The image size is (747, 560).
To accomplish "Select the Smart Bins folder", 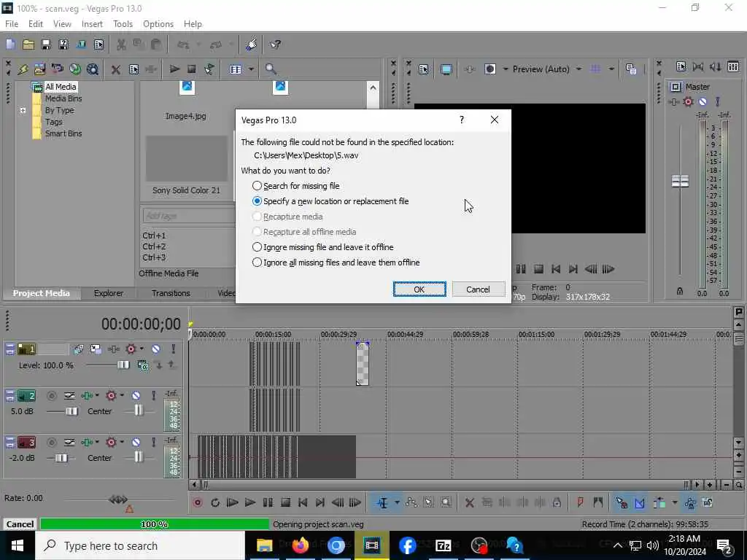I will click(63, 134).
